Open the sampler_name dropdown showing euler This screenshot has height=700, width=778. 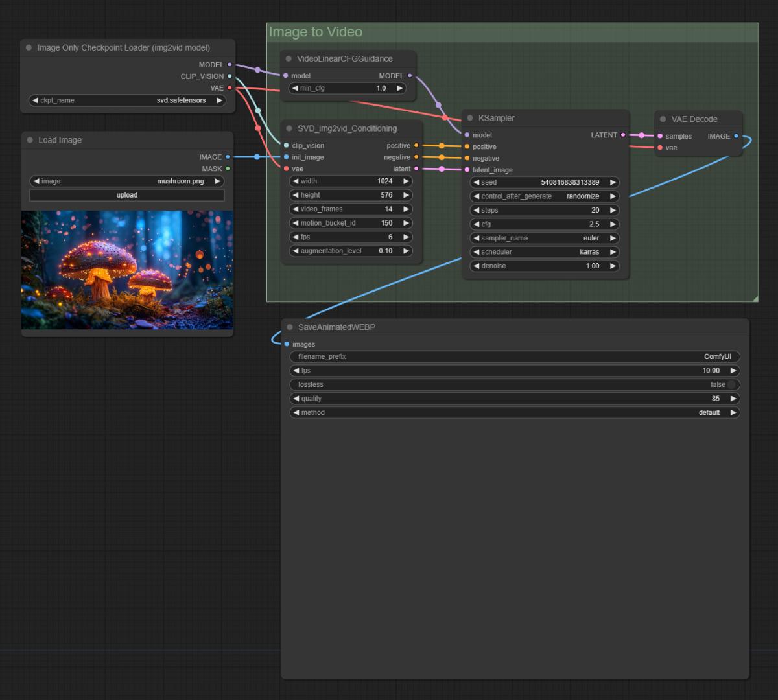click(545, 238)
